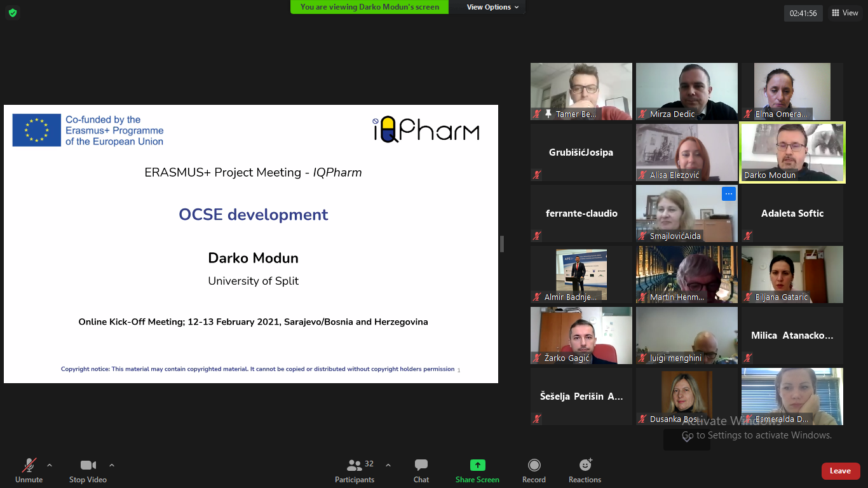The width and height of the screenshot is (868, 488).
Task: Open the View Options dropdown
Action: click(x=492, y=7)
